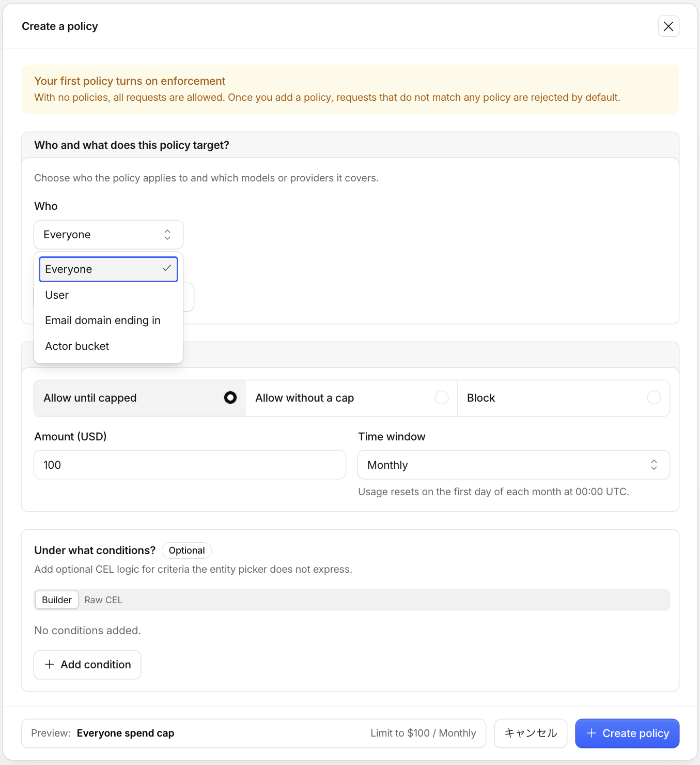This screenshot has width=700, height=765.
Task: Choose User from the Who list
Action: tap(108, 295)
